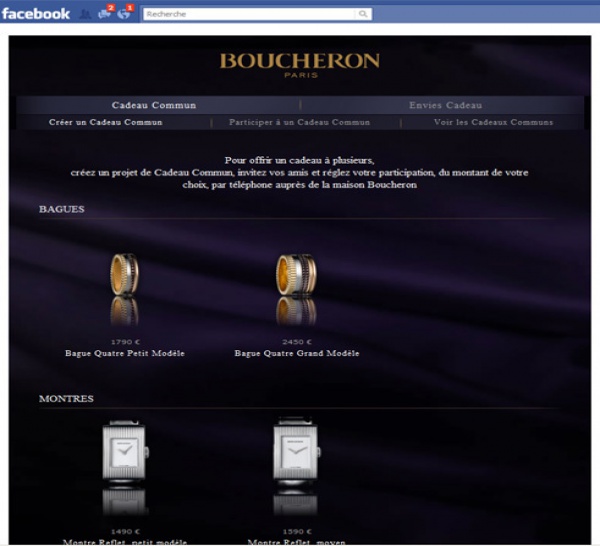This screenshot has height=546, width=600.
Task: Click the 1490 € price
Action: 126,531
